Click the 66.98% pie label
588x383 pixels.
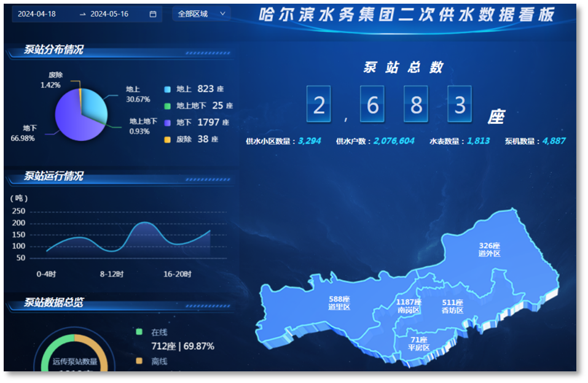click(x=23, y=138)
